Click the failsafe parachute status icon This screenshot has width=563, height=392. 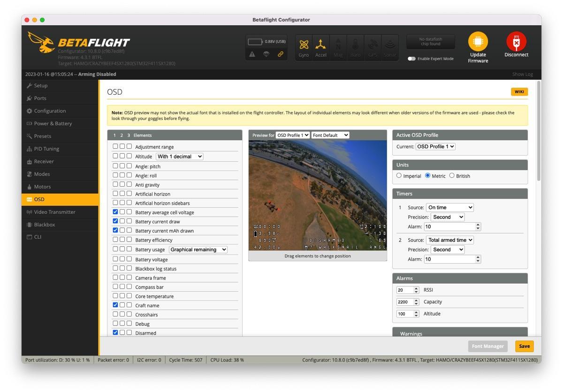266,54
